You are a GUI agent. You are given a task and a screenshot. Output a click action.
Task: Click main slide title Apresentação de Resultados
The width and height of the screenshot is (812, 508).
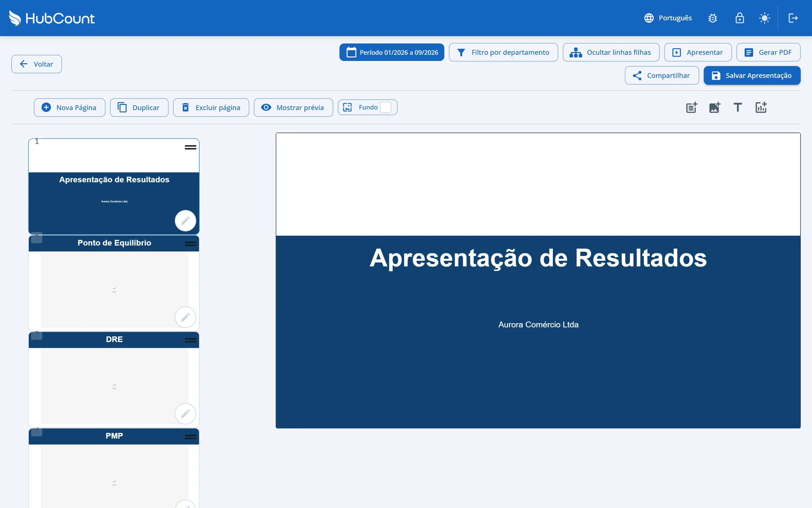538,258
